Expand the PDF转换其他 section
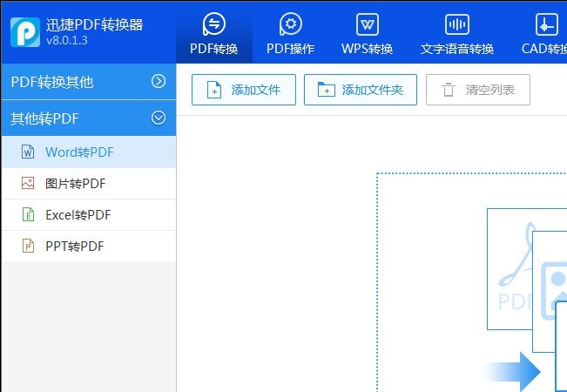This screenshot has width=567, height=392. tap(89, 82)
